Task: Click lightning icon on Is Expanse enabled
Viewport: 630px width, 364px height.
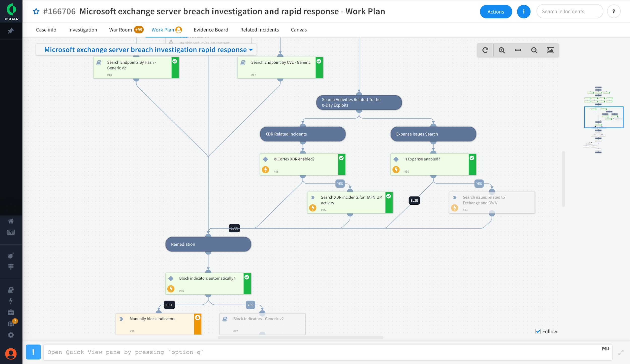Action: tap(396, 170)
